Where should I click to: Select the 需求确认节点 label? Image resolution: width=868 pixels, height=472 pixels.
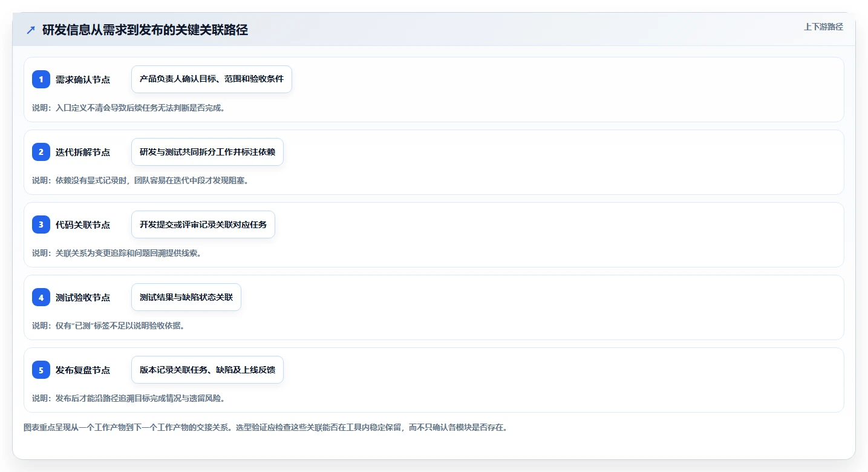click(83, 79)
